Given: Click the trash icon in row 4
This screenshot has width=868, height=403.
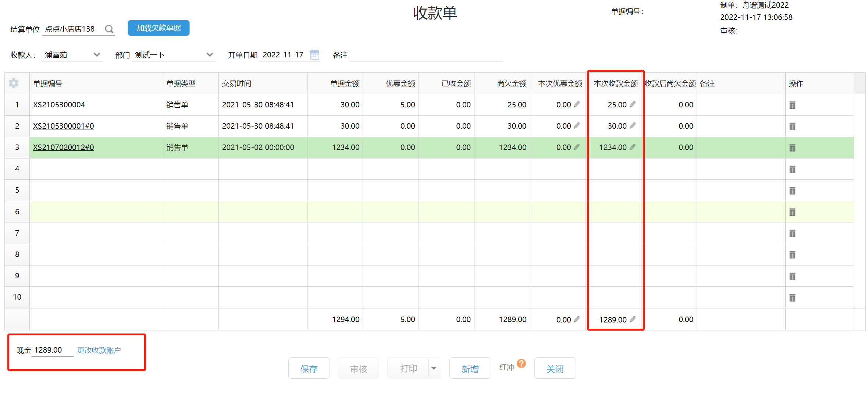Looking at the screenshot, I should 792,170.
